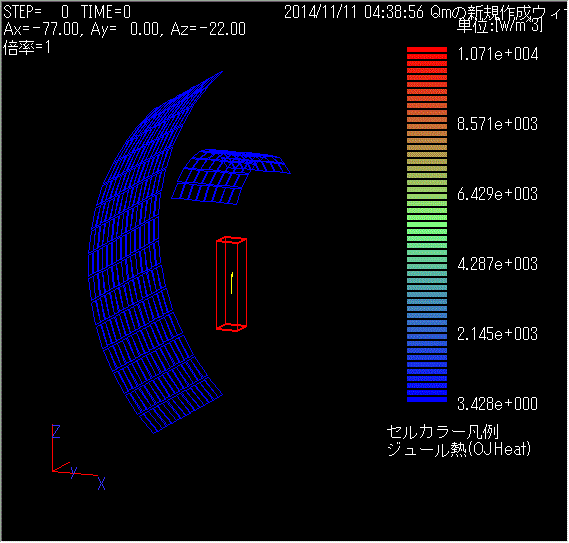Click the red top band of legend
The height and width of the screenshot is (543, 569).
[427, 50]
